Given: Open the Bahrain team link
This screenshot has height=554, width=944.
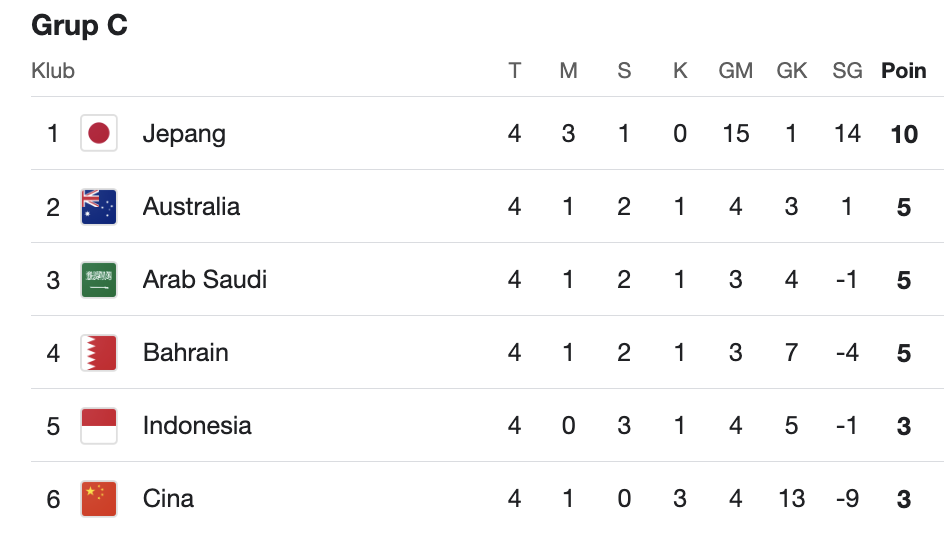Looking at the screenshot, I should point(185,352).
